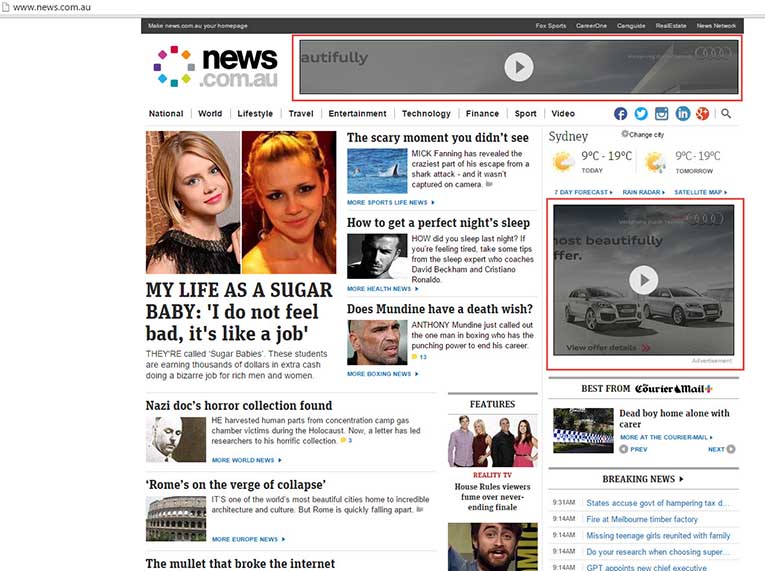The height and width of the screenshot is (571, 765).
Task: Open CareerOne link in top bar
Action: click(x=591, y=26)
